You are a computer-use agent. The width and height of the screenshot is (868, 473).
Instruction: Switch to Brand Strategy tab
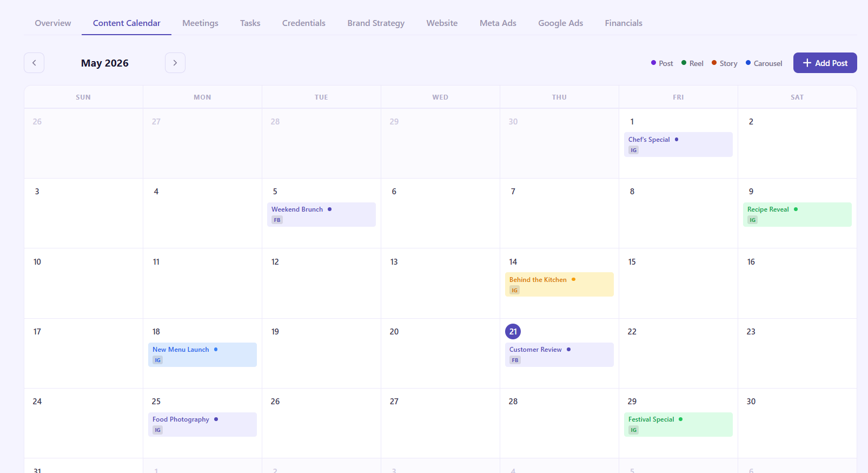376,23
